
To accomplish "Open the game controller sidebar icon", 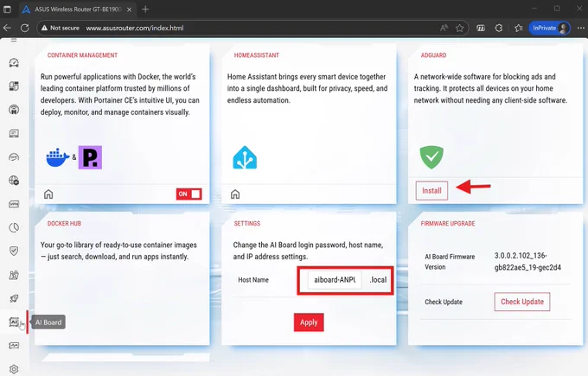I will [14, 157].
